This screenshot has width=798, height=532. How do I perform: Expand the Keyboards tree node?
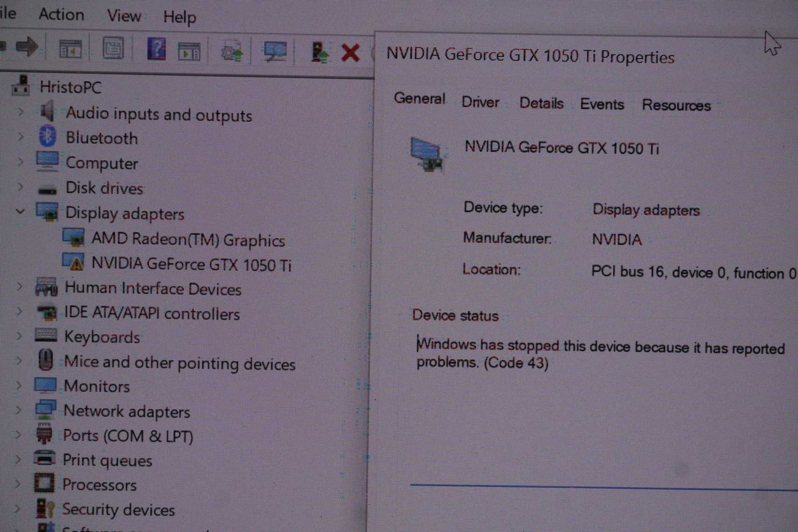pyautogui.click(x=19, y=336)
